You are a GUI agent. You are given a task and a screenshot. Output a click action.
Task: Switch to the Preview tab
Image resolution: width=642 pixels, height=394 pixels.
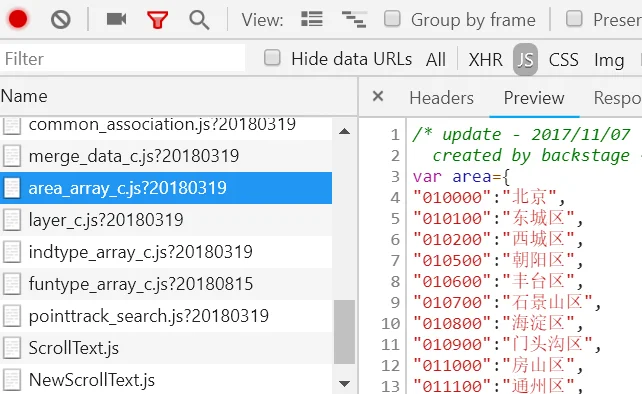click(534, 98)
